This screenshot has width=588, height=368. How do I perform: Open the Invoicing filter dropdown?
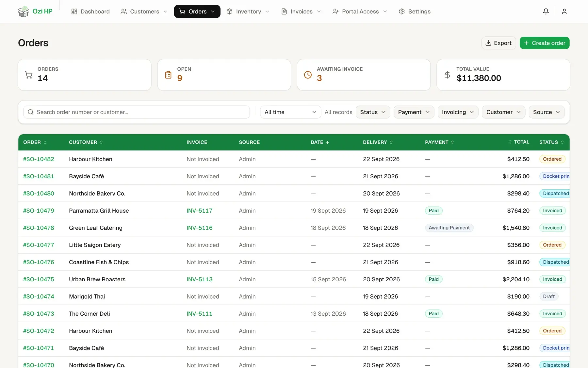(458, 112)
